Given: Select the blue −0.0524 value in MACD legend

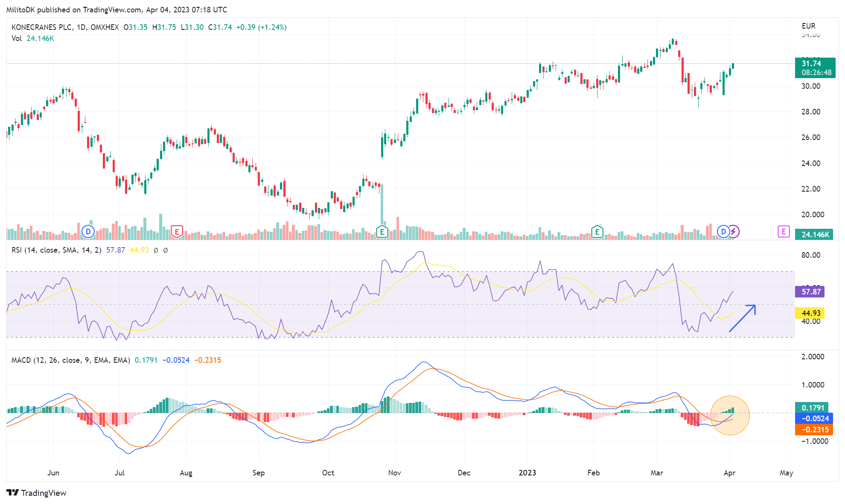Looking at the screenshot, I should [x=176, y=360].
